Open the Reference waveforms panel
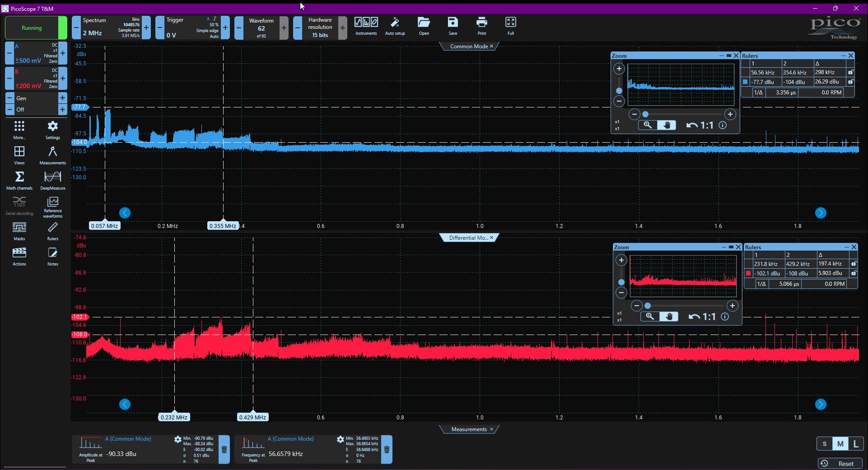The height and width of the screenshot is (470, 868). [52, 207]
